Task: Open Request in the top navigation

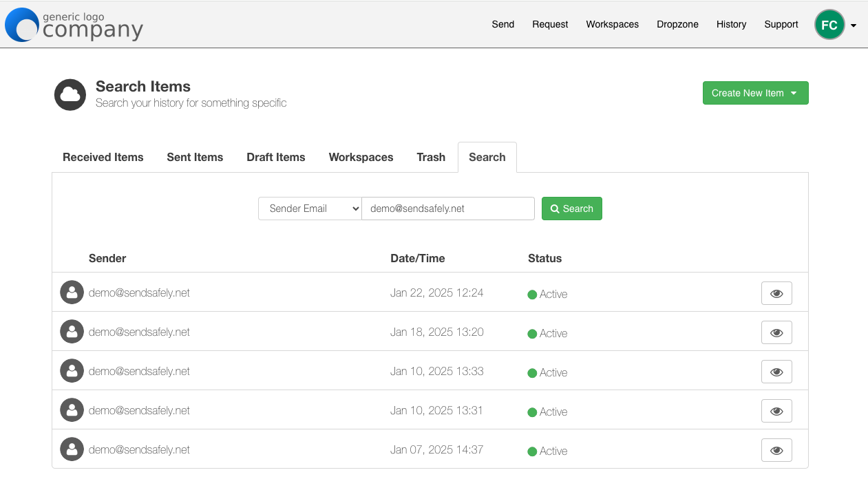Action: coord(550,24)
